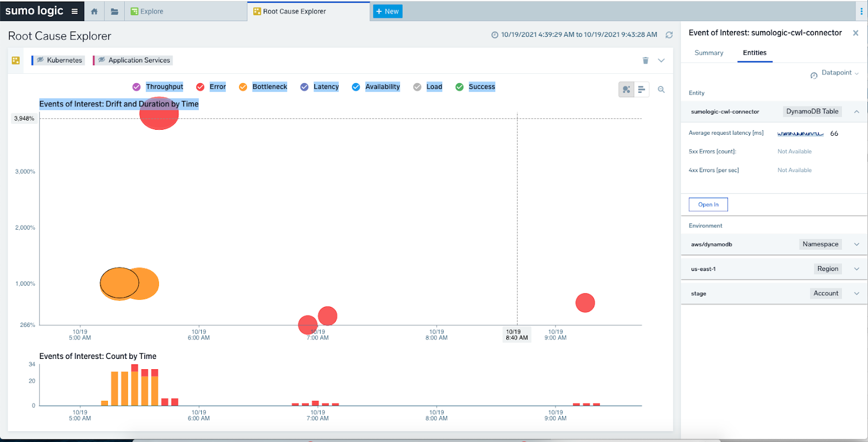This screenshot has height=442, width=868.
Task: Toggle the Throughput checkbox
Action: (137, 87)
